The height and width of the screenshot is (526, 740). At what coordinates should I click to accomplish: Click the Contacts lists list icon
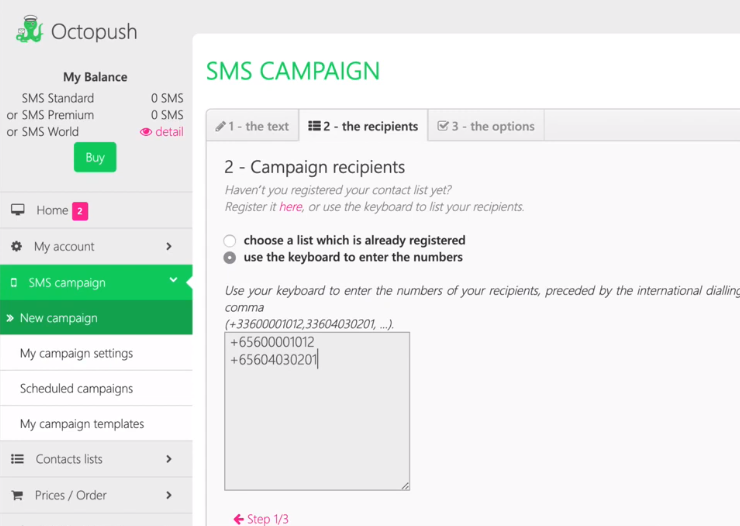click(17, 459)
